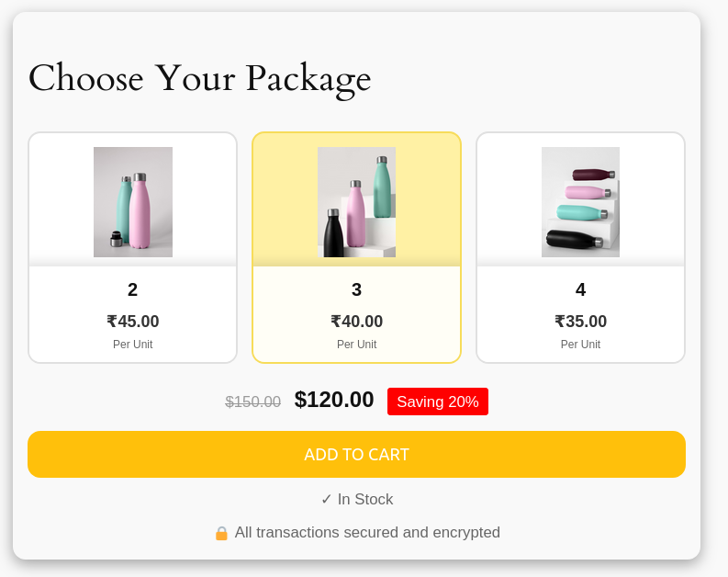Select the 4-bottle package card

(x=580, y=248)
